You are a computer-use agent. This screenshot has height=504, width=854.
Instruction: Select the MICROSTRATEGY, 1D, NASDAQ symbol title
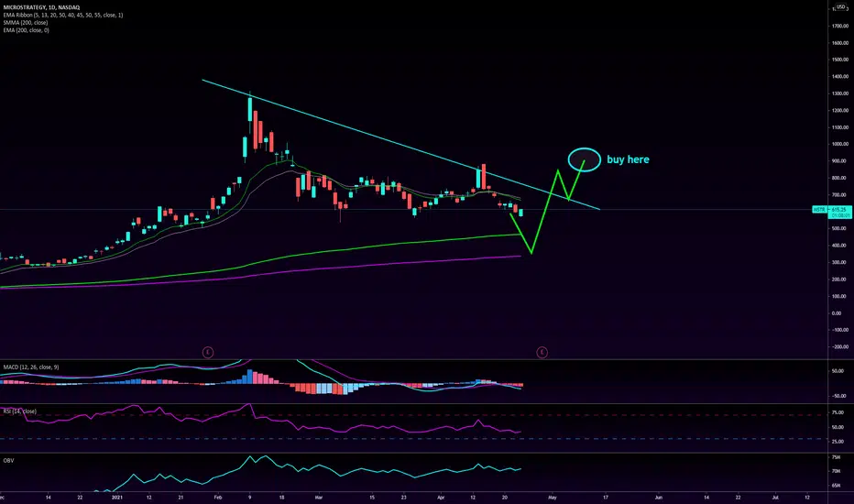[x=41, y=7]
